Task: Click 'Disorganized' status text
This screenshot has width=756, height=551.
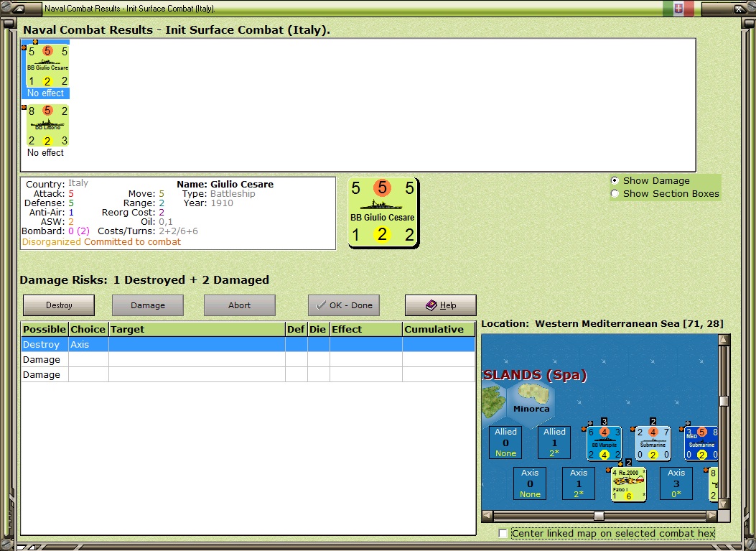Action: [x=52, y=241]
